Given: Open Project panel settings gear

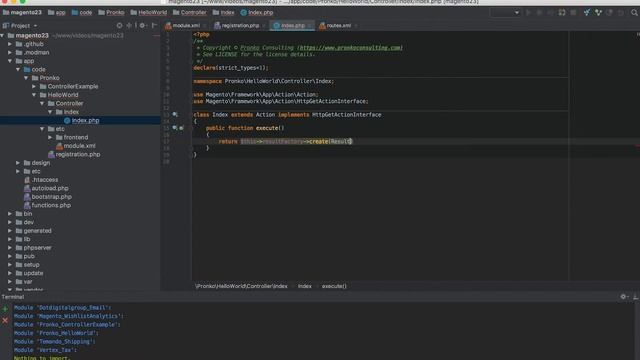Looking at the screenshot, I should coord(142,25).
